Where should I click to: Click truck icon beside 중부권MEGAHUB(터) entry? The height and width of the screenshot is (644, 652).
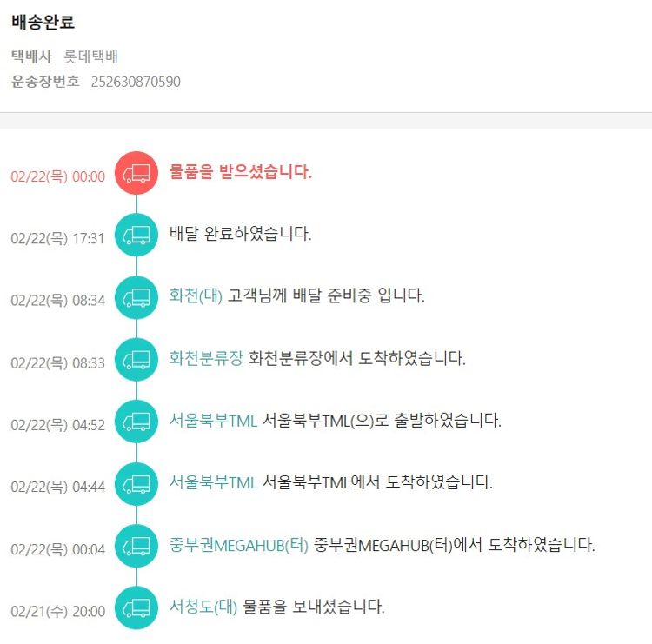point(136,547)
